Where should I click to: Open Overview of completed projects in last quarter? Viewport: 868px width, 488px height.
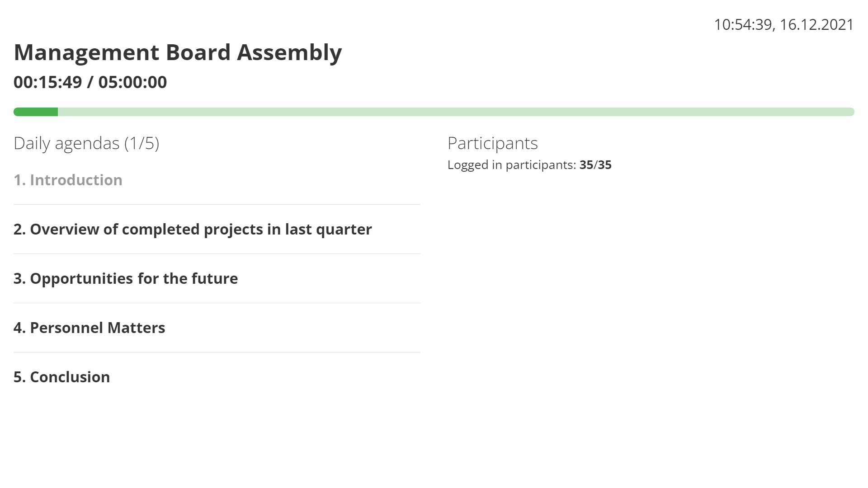pos(193,229)
